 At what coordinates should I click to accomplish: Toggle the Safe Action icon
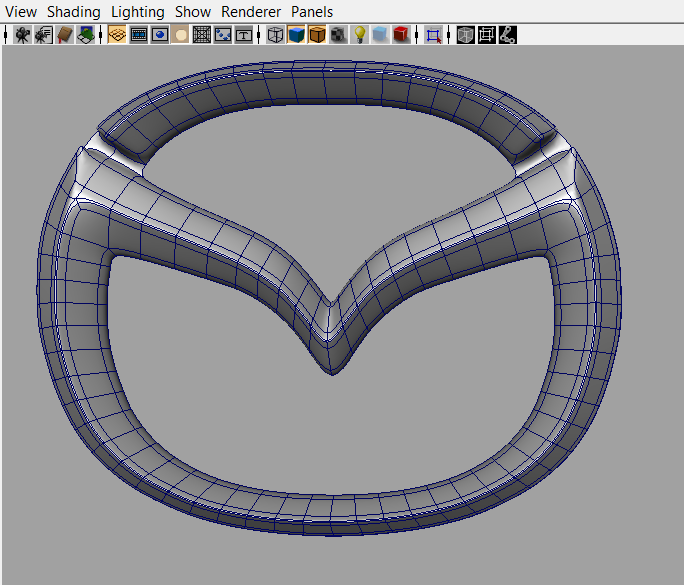[x=222, y=35]
